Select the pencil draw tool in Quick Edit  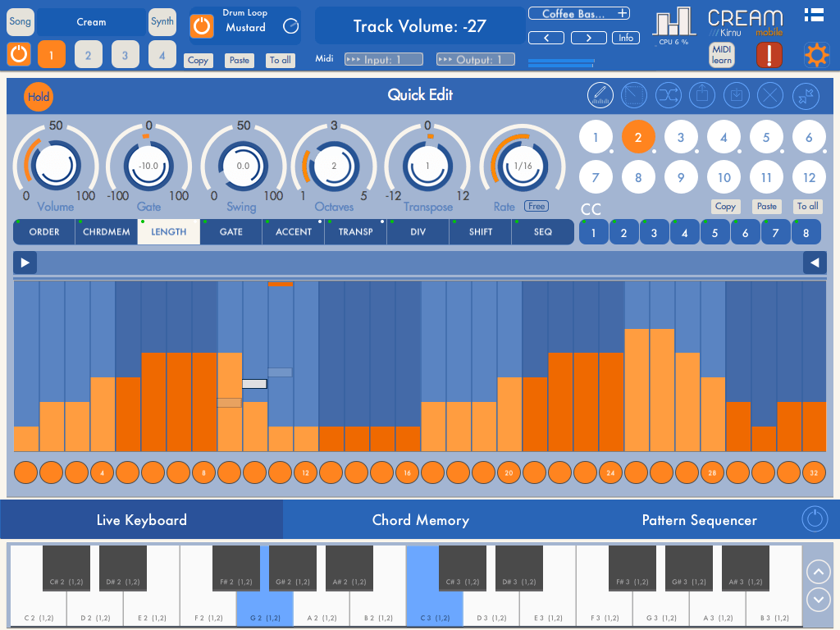coord(600,95)
